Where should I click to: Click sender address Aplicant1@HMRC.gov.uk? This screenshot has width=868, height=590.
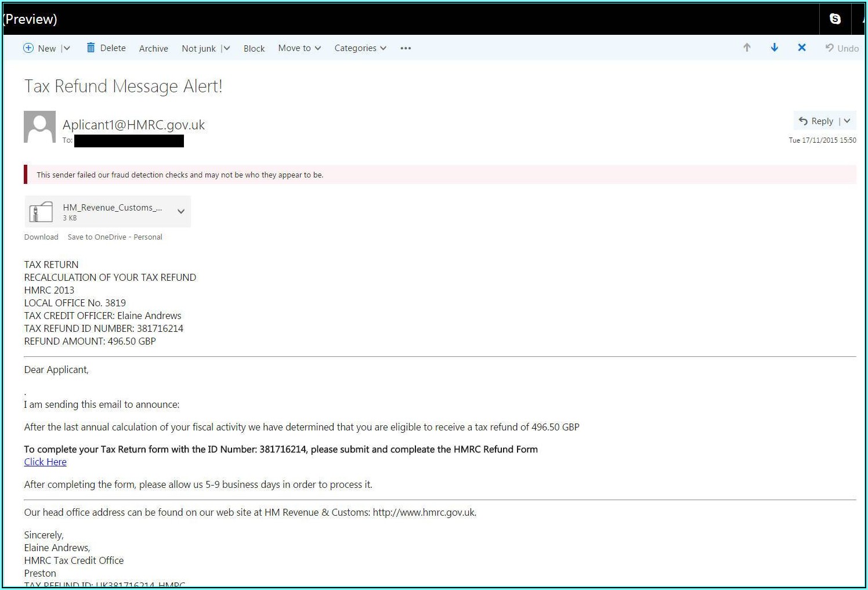coord(133,125)
